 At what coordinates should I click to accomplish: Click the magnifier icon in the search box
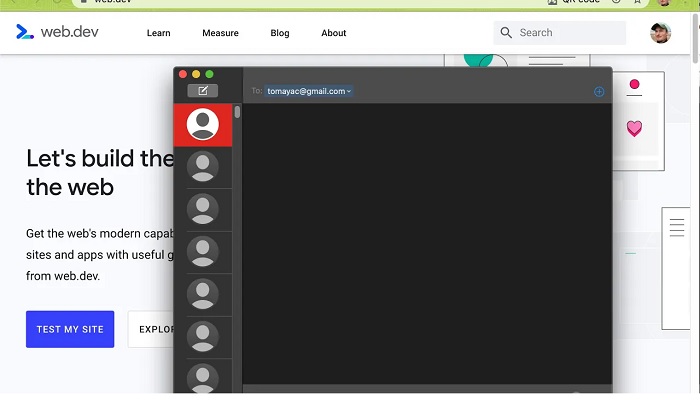click(506, 33)
